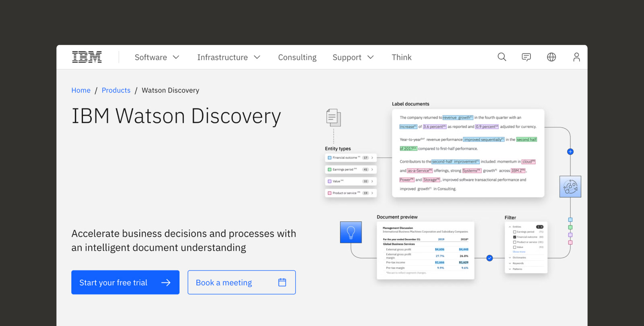Expand Patterns section in Filter panel
The height and width of the screenshot is (326, 644).
coord(516,269)
